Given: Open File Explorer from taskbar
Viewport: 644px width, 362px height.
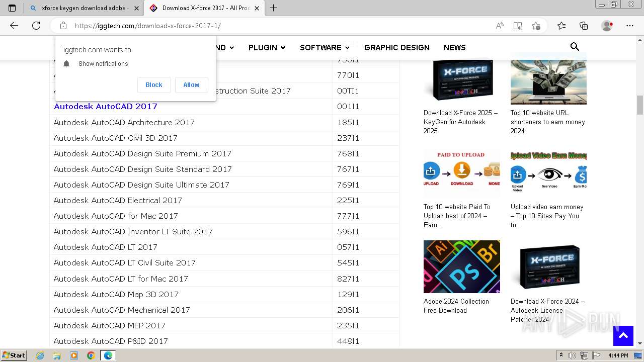Looking at the screenshot, I should [57, 355].
